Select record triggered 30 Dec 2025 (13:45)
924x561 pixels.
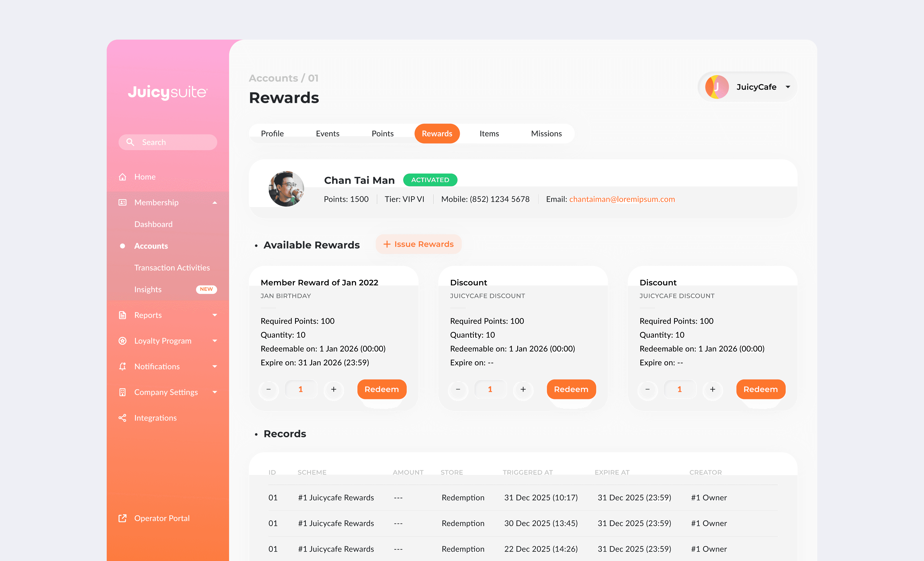click(x=523, y=523)
